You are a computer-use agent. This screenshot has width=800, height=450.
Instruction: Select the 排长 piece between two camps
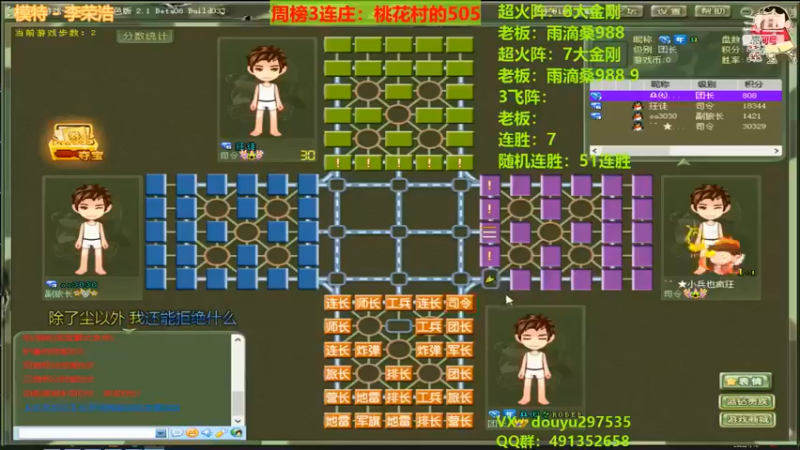pyautogui.click(x=398, y=374)
